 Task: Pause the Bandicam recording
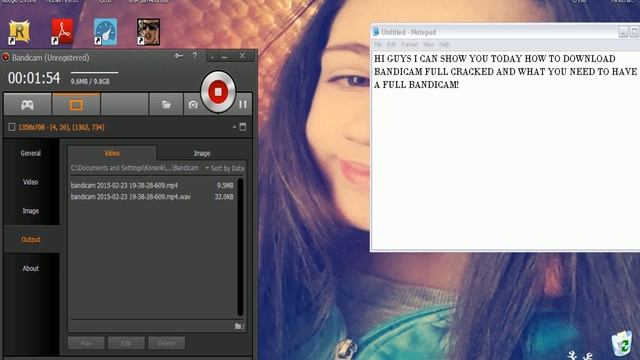[243, 104]
